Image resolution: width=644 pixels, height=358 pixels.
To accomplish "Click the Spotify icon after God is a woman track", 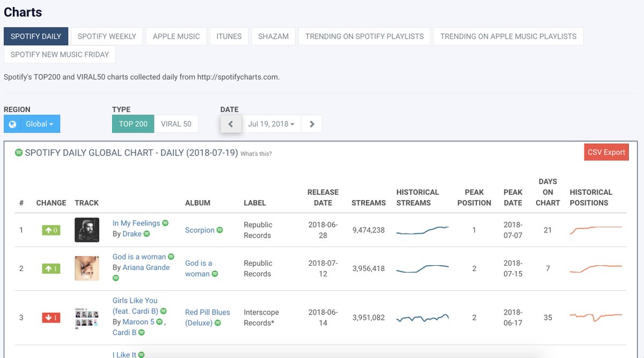I will (x=171, y=257).
